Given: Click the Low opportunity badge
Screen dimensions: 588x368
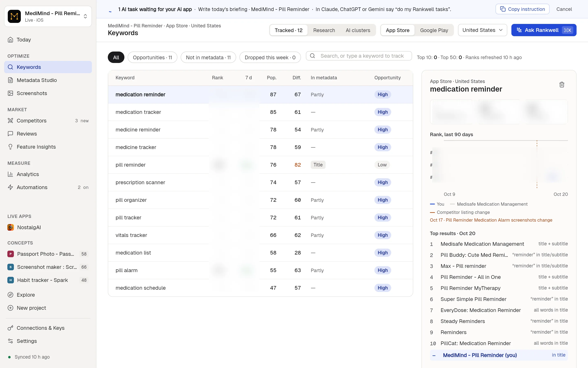Looking at the screenshot, I should [x=382, y=165].
